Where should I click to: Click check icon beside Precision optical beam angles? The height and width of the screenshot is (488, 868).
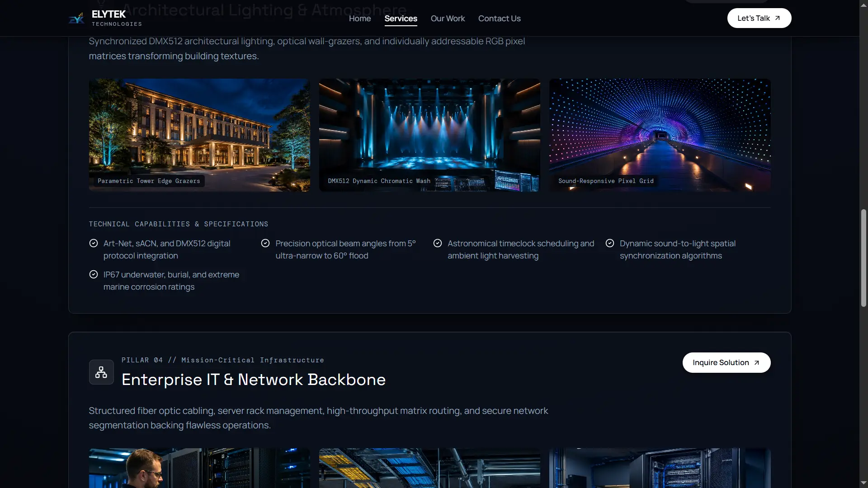tap(265, 243)
